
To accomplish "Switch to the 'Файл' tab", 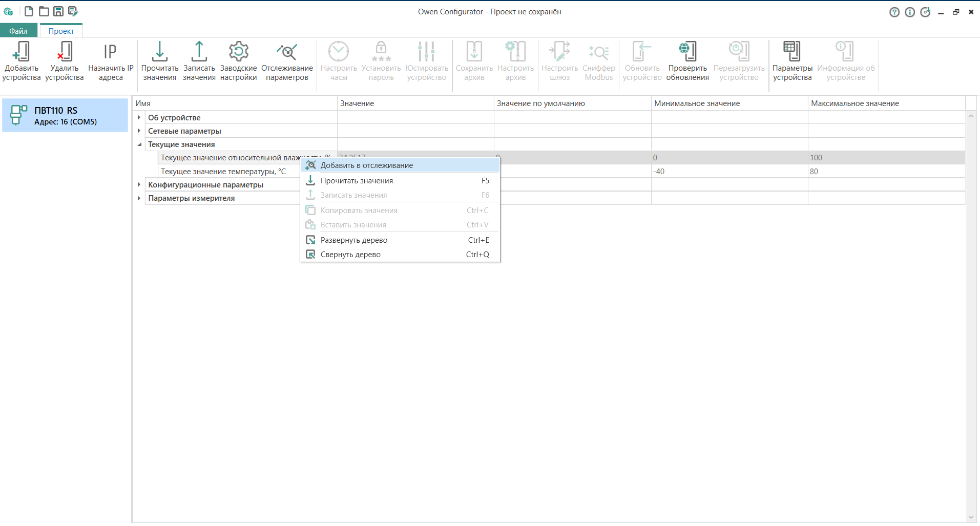I will point(18,31).
